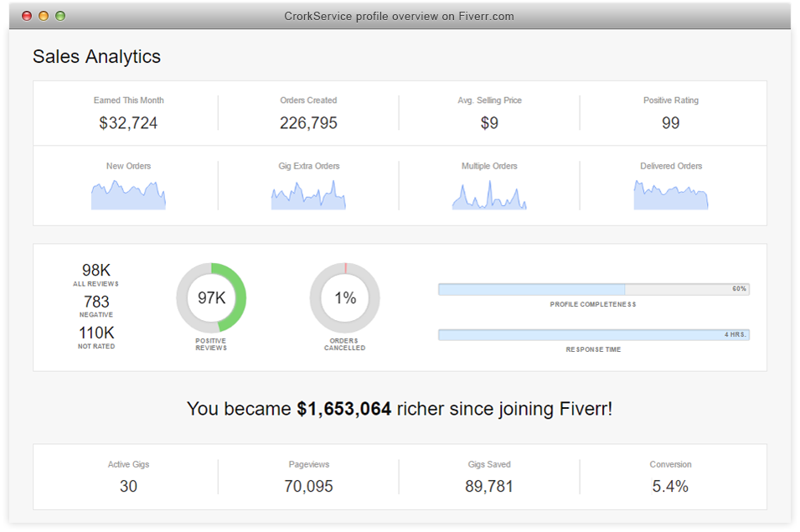Click the Response Time progress bar

tap(593, 335)
